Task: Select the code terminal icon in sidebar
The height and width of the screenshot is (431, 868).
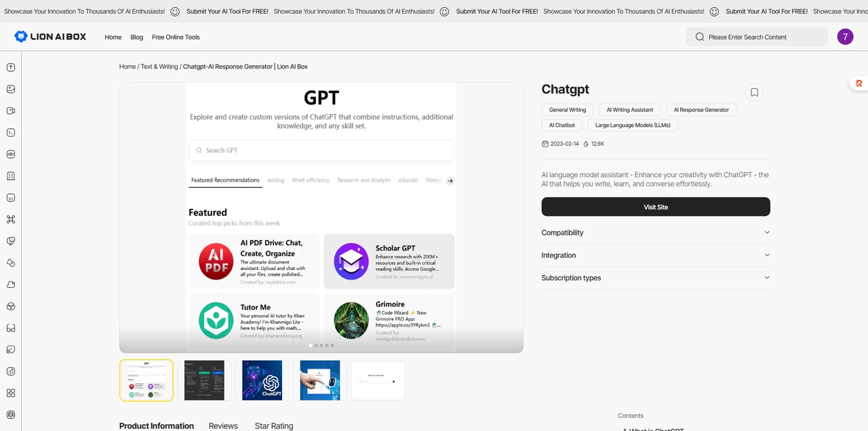Action: (x=11, y=132)
